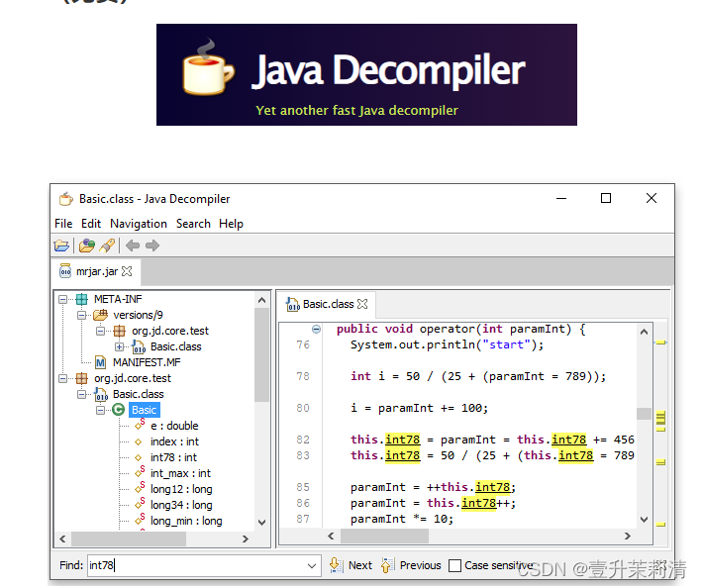The image size is (702, 588).
Task: Click the green Basic class icon
Action: click(118, 410)
